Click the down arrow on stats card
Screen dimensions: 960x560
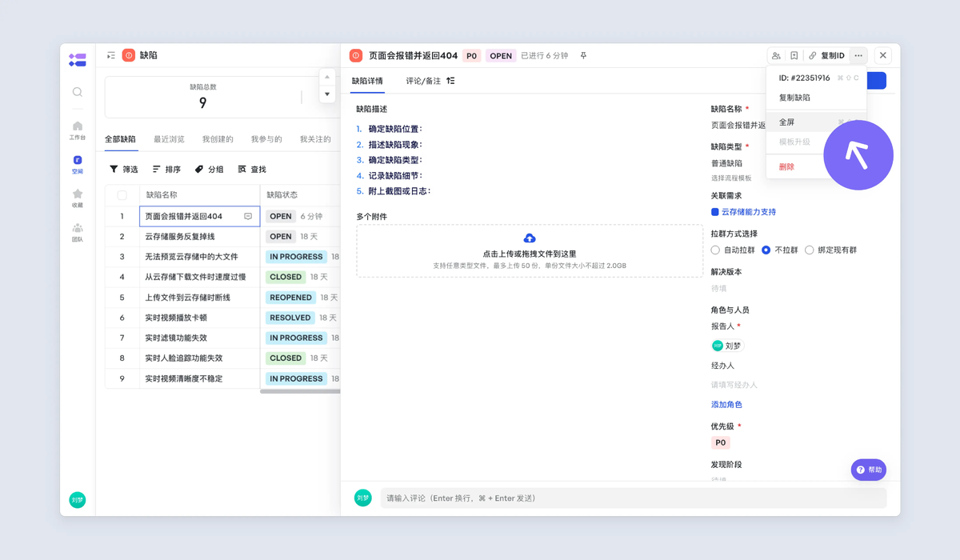click(327, 94)
